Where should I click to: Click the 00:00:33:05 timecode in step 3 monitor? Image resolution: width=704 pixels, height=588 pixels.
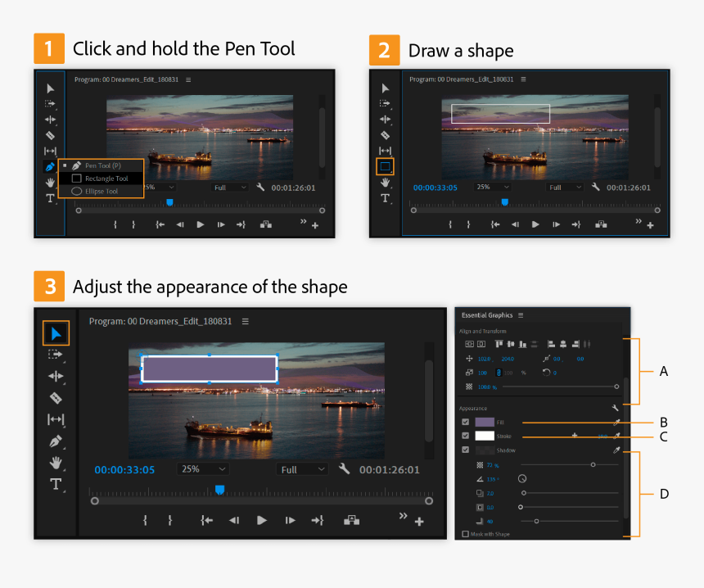click(x=124, y=470)
